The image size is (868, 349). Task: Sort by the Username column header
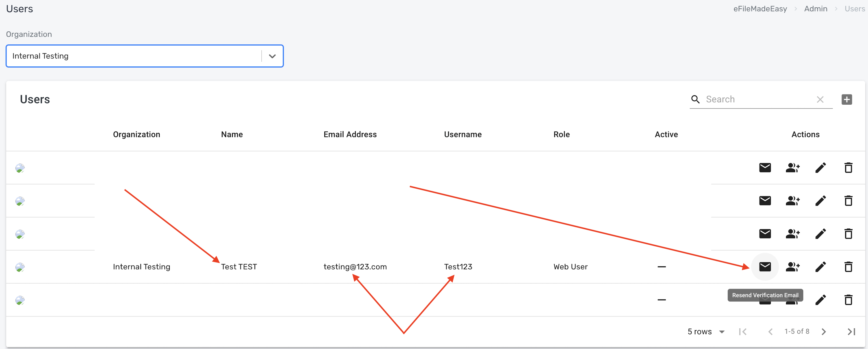[463, 135]
